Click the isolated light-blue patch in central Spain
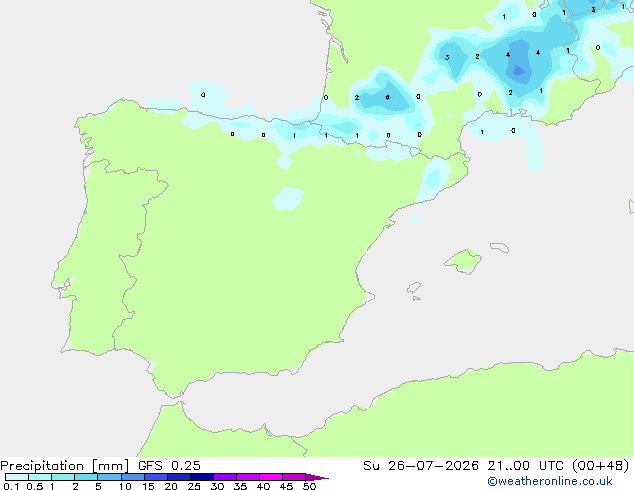 [288, 199]
